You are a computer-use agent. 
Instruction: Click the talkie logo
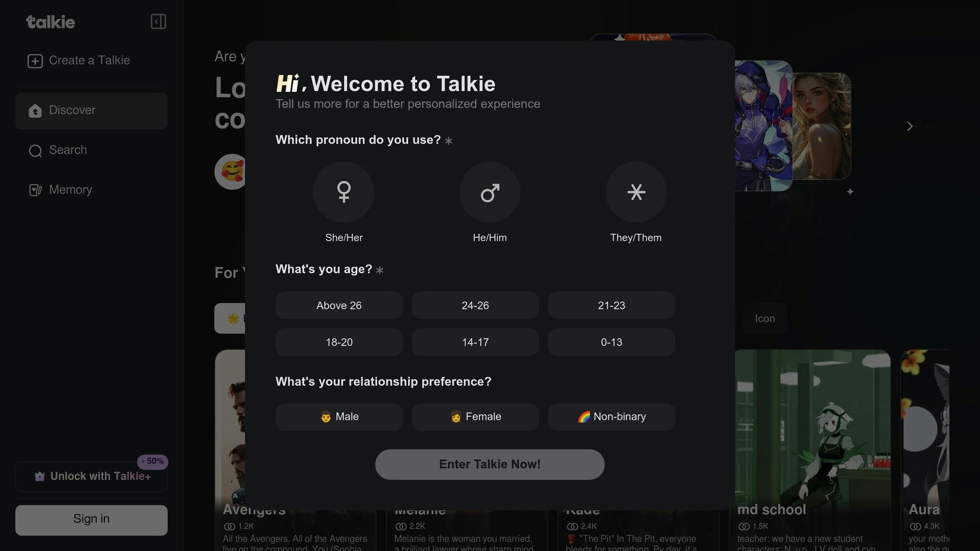tap(51, 22)
